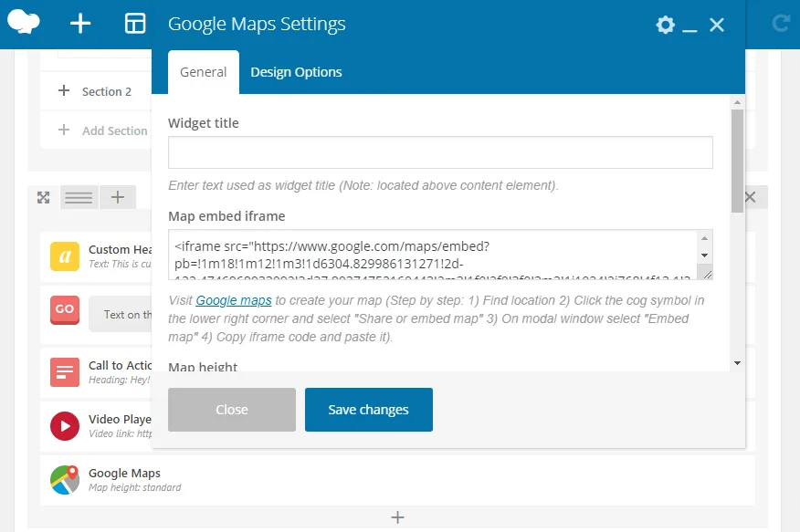This screenshot has width=800, height=532.
Task: Click the Call to Action element title
Action: pyautogui.click(x=120, y=365)
